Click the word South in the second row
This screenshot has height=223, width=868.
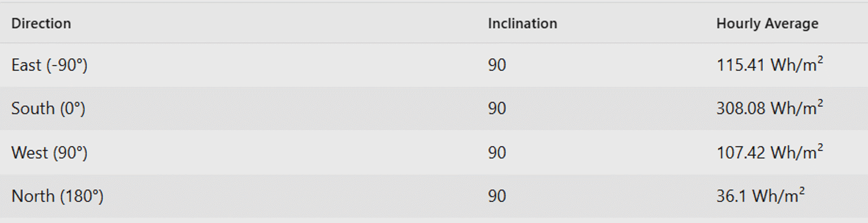[x=33, y=109]
